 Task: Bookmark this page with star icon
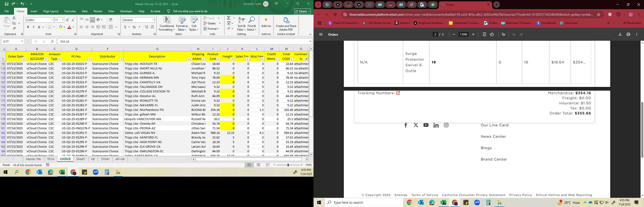point(599,14)
